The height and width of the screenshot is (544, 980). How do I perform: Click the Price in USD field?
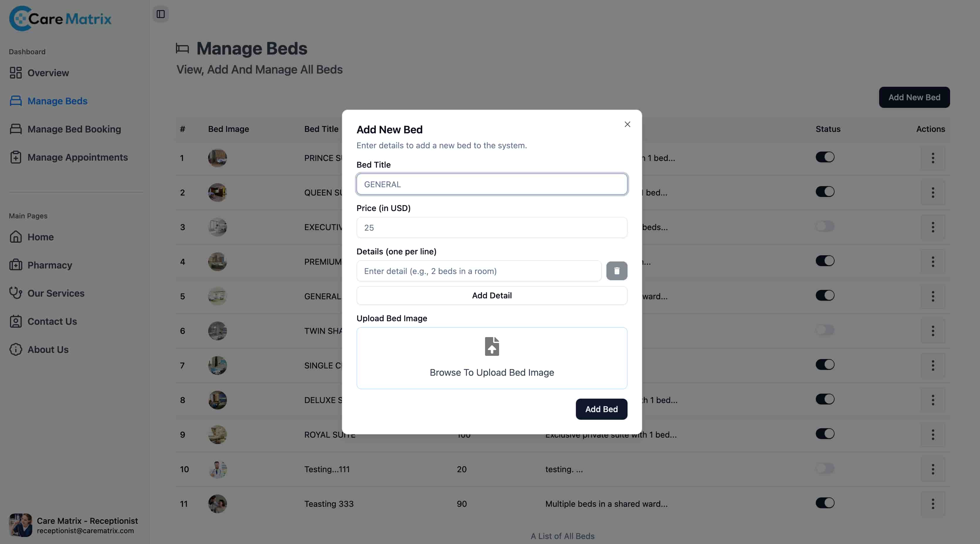click(491, 227)
